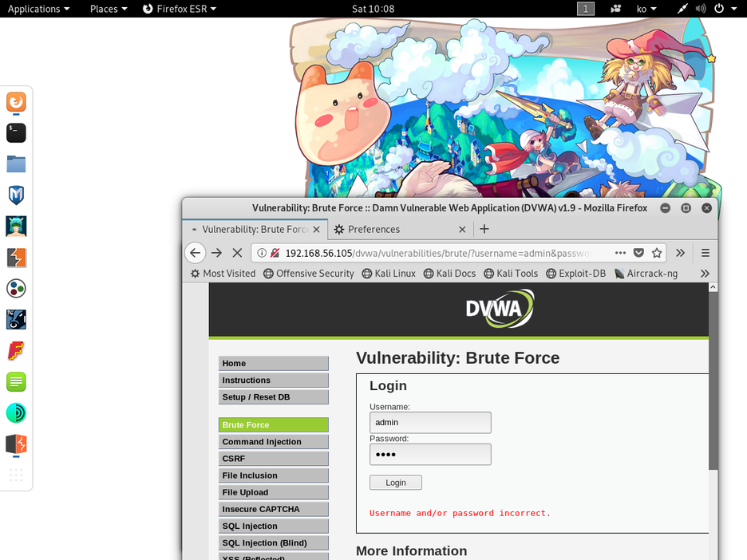
Task: Open Faraday red F icon in dock
Action: coord(16,351)
